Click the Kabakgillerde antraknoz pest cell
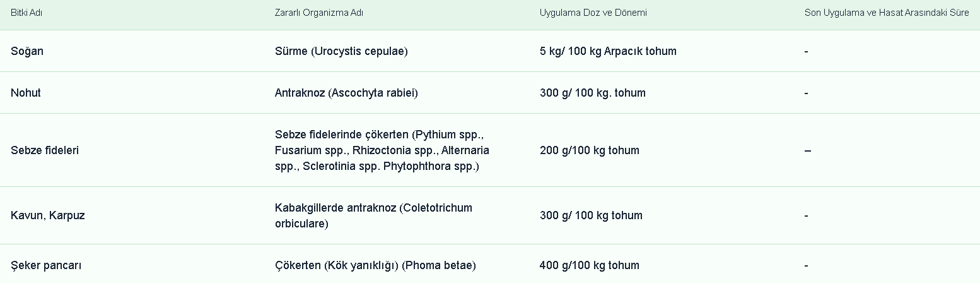The height and width of the screenshot is (283, 980). pos(373,215)
